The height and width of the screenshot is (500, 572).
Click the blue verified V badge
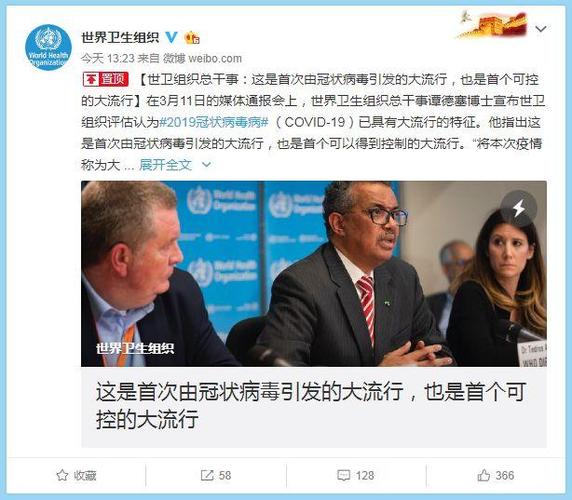pos(171,37)
